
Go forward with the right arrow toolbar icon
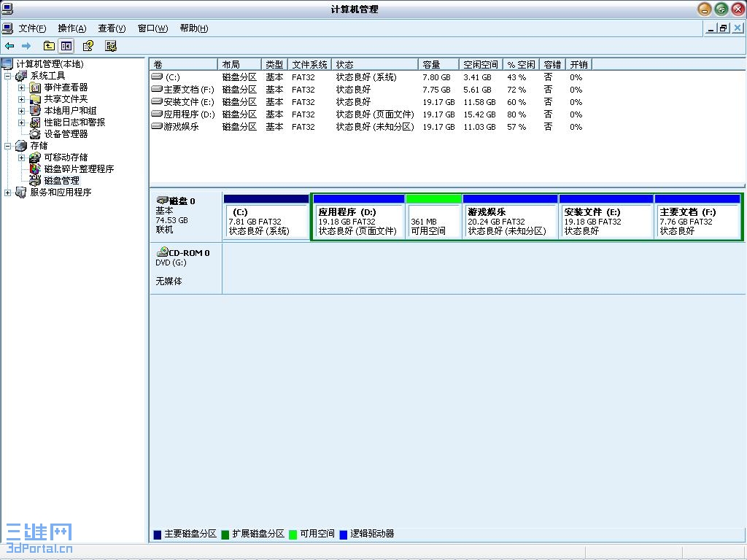pos(26,46)
